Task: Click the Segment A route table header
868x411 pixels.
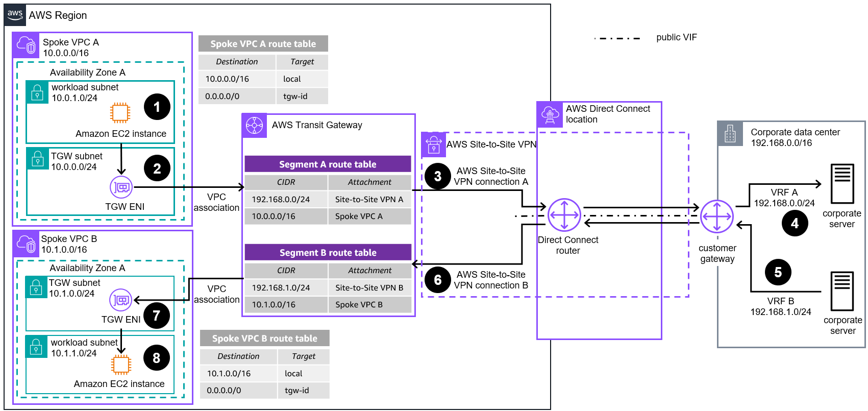Action: tap(328, 164)
